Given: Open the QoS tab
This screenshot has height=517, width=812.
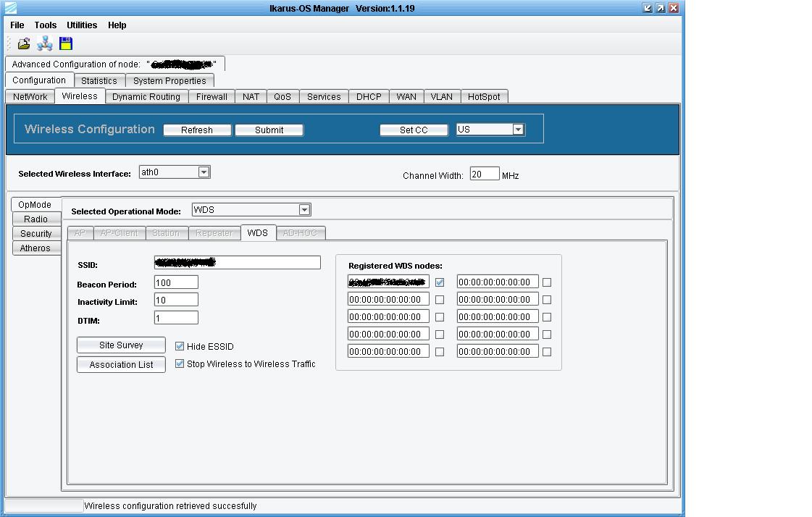Looking at the screenshot, I should click(x=282, y=97).
